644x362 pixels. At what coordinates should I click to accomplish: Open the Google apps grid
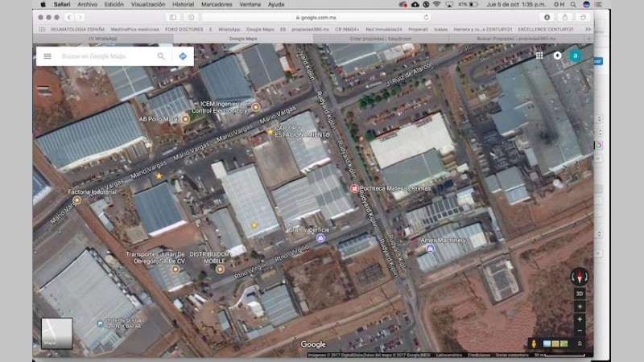pos(539,56)
